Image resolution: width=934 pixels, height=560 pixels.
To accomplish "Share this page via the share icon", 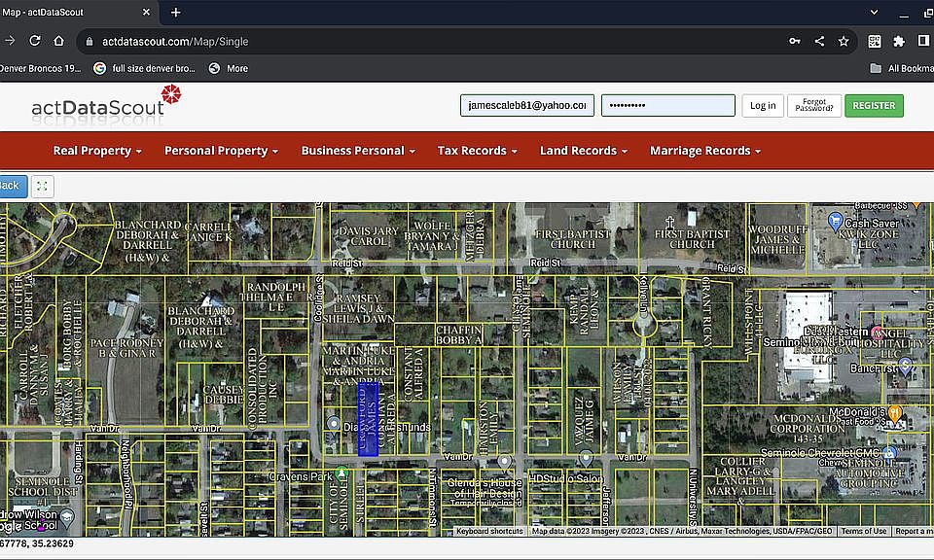I will [x=819, y=41].
